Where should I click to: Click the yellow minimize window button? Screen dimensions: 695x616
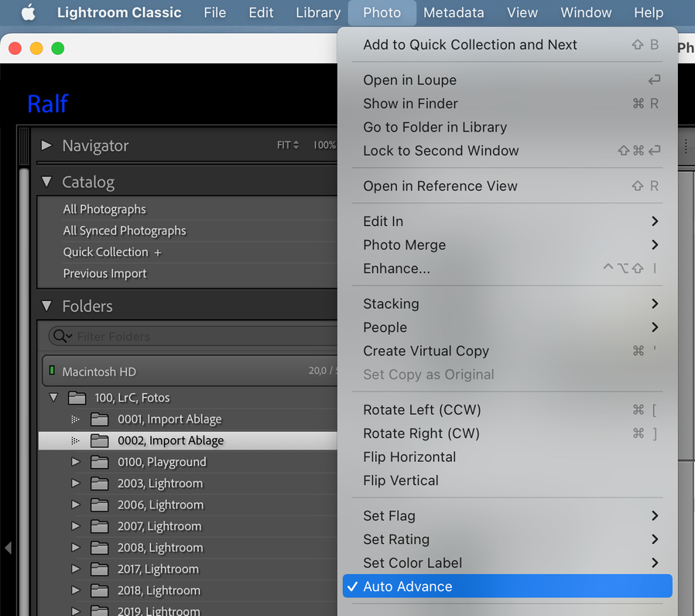click(x=36, y=48)
